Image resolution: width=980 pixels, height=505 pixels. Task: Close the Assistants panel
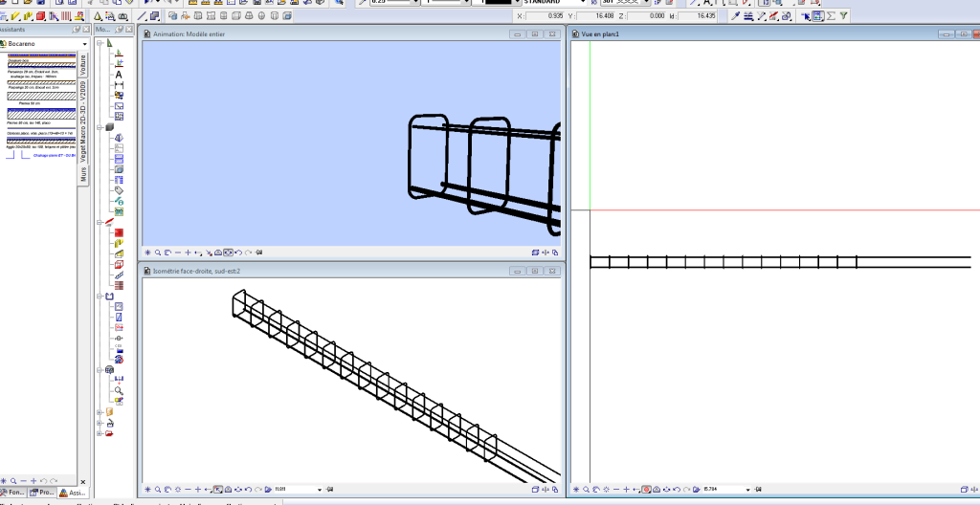86,29
